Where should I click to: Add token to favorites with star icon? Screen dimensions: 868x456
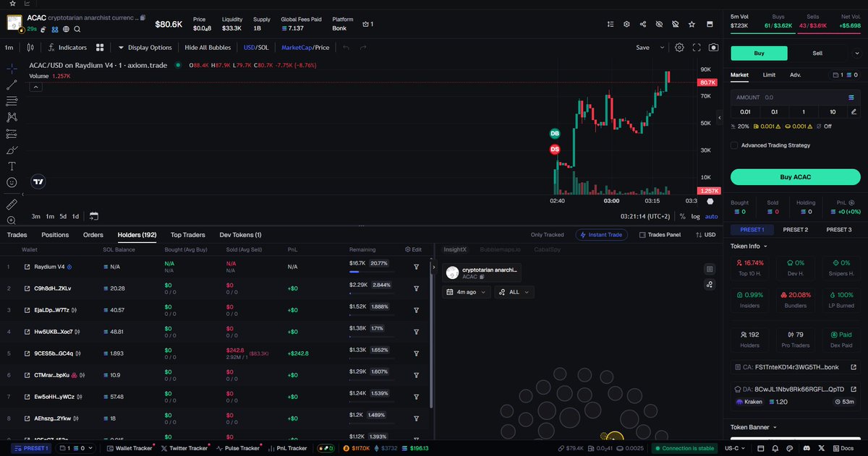pos(692,24)
